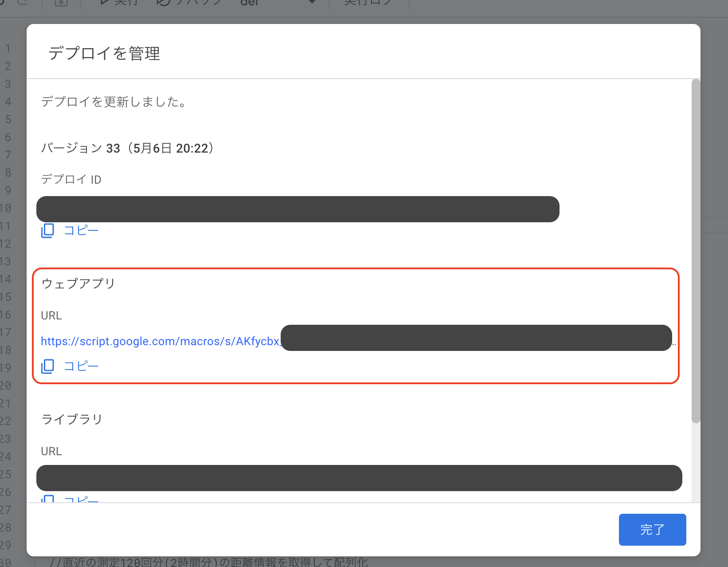The image size is (728, 567).
Task: Click line number 14 in the editor gutter
Action: tap(6, 279)
